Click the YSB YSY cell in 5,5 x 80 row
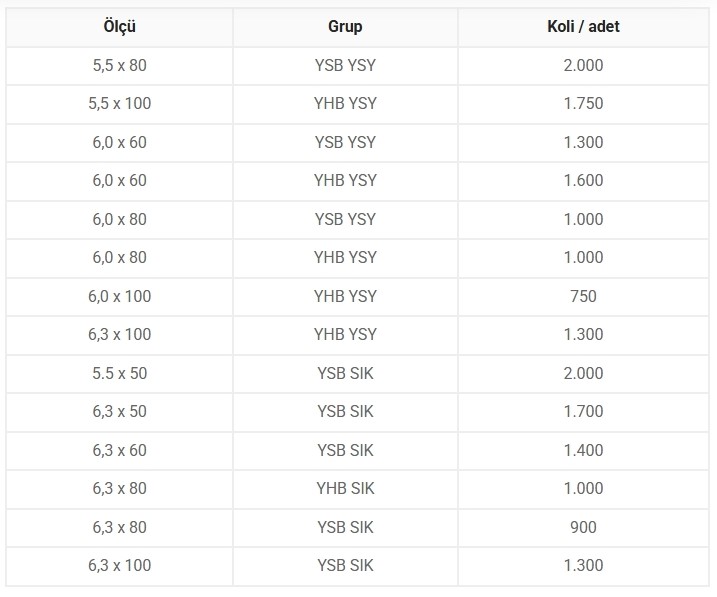The height and width of the screenshot is (597, 717). pyautogui.click(x=345, y=65)
